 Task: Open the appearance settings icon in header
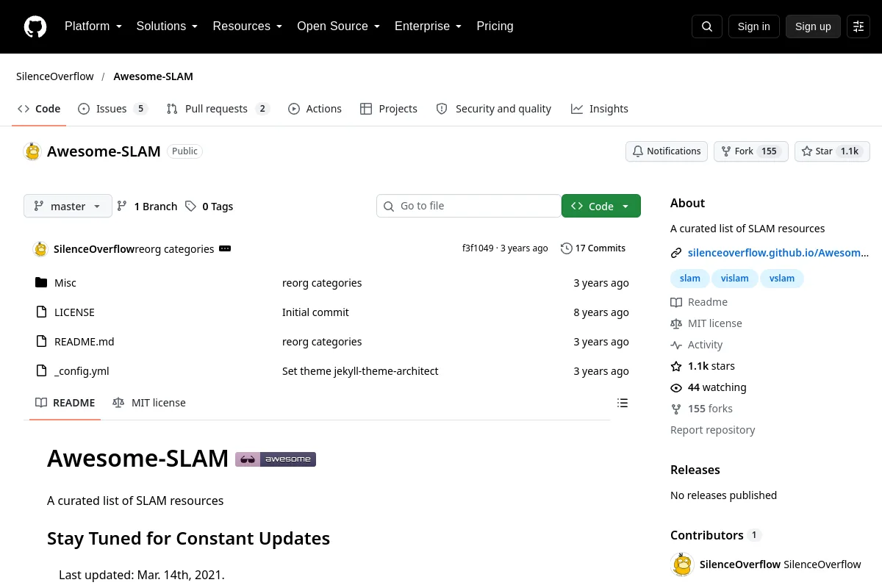[858, 26]
